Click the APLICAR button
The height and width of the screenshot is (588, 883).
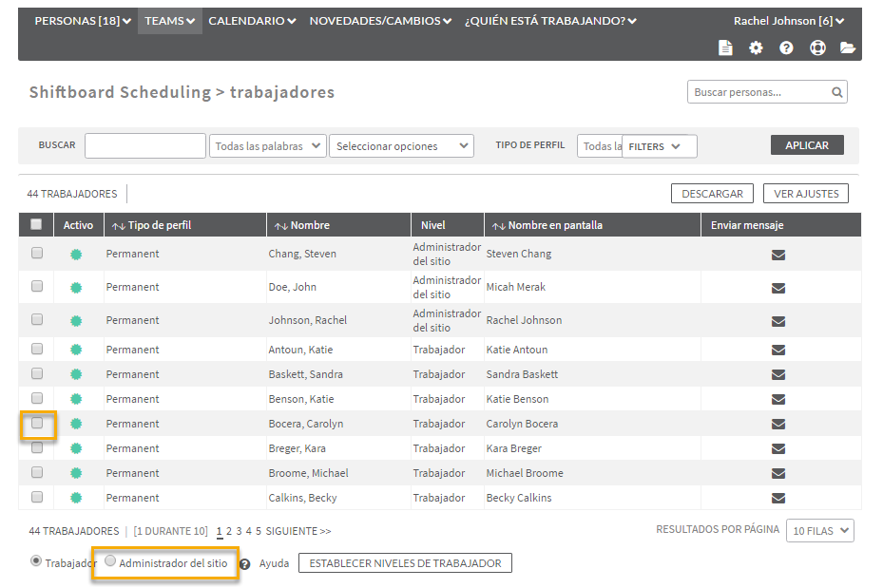click(x=807, y=145)
